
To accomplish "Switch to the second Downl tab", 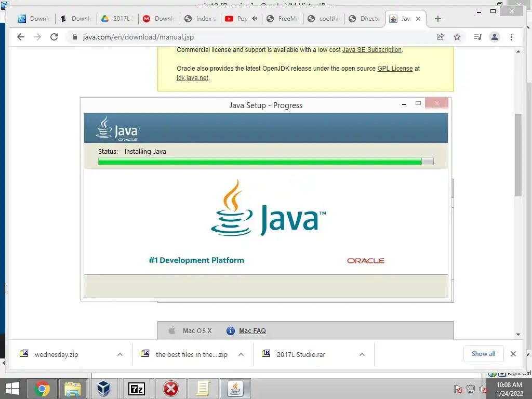I will 76,19.
